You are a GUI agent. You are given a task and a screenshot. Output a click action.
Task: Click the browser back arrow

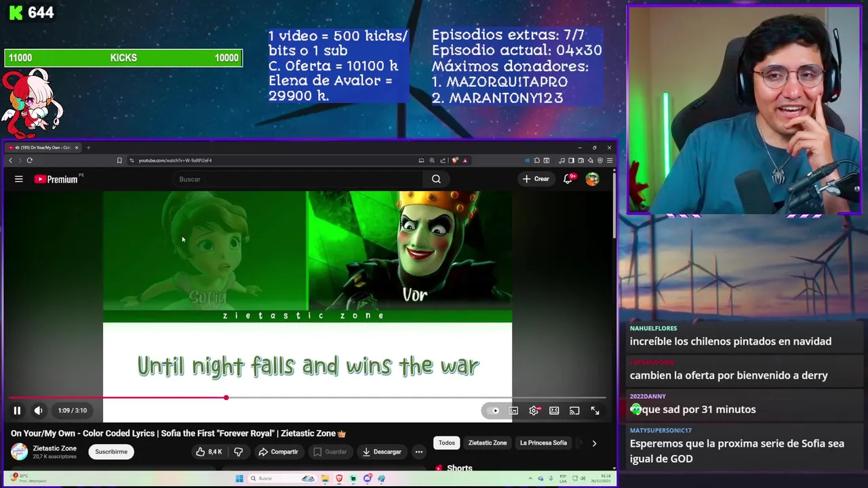pyautogui.click(x=10, y=161)
